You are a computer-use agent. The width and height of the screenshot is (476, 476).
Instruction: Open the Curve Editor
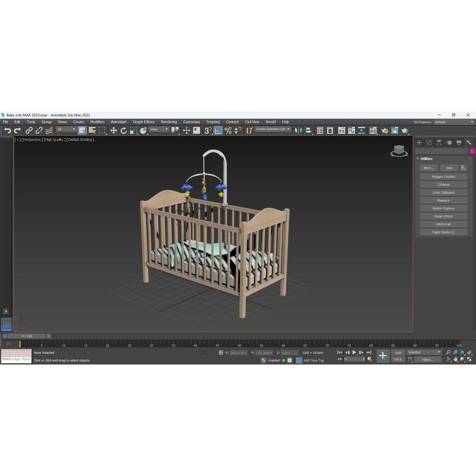coord(351,130)
